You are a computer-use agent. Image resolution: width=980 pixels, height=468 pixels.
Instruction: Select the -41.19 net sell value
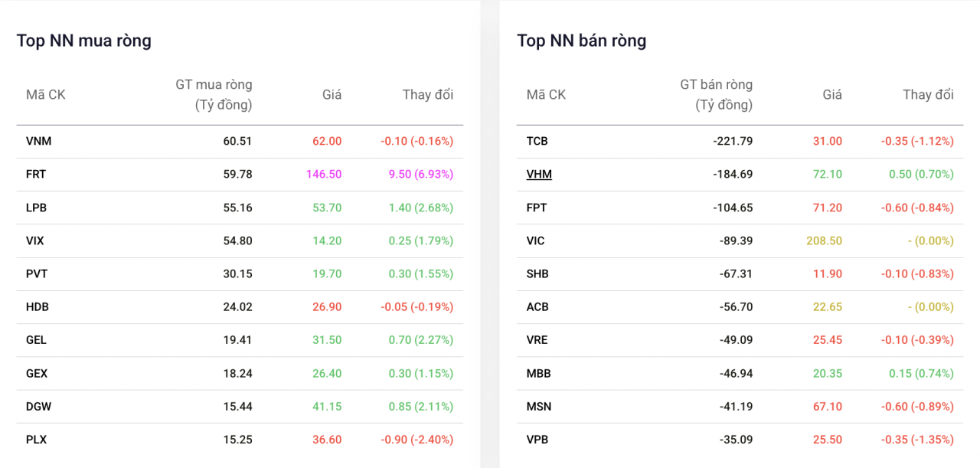(736, 406)
